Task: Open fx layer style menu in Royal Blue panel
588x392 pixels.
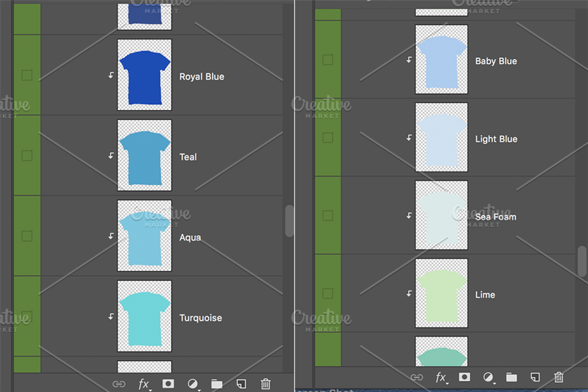Action: click(x=144, y=384)
